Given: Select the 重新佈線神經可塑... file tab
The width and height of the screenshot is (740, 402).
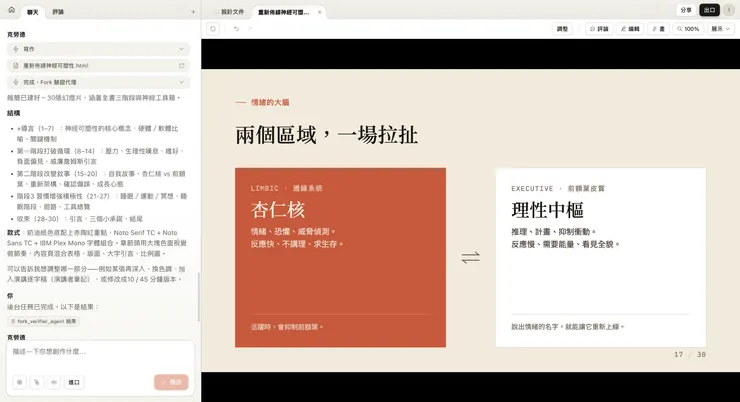Looking at the screenshot, I should (283, 12).
